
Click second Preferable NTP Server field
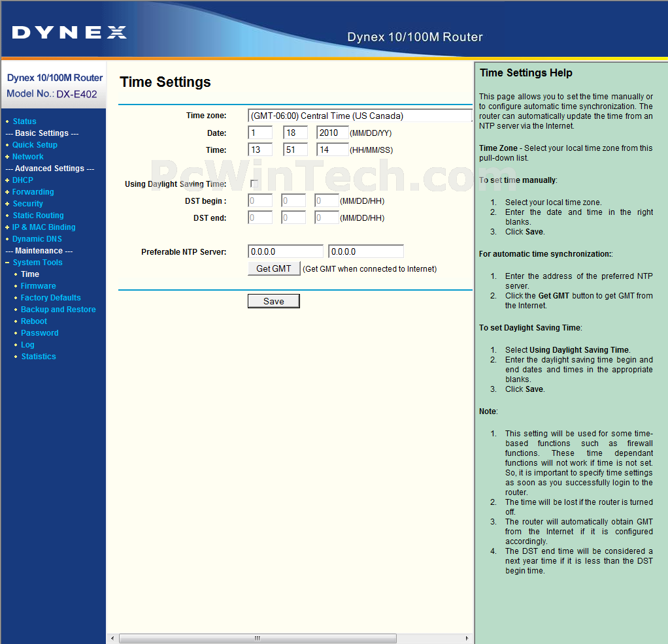coord(366,251)
